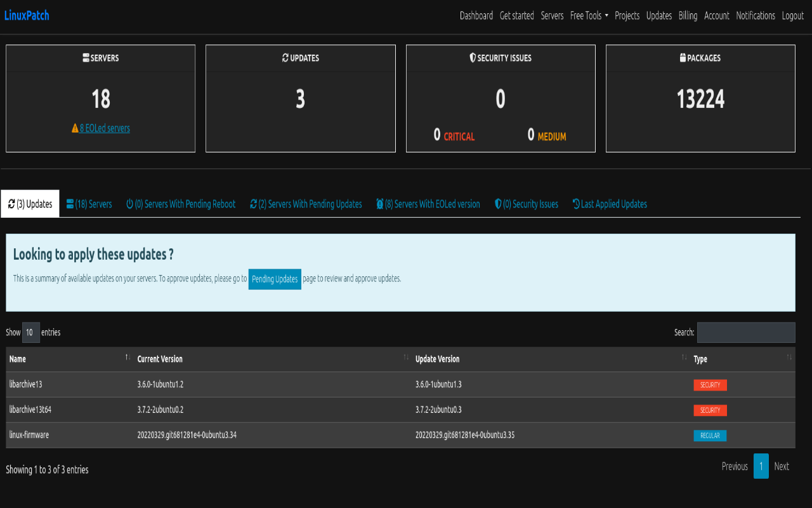Open the Account page
Viewport: 812px width, 508px height.
(x=717, y=16)
